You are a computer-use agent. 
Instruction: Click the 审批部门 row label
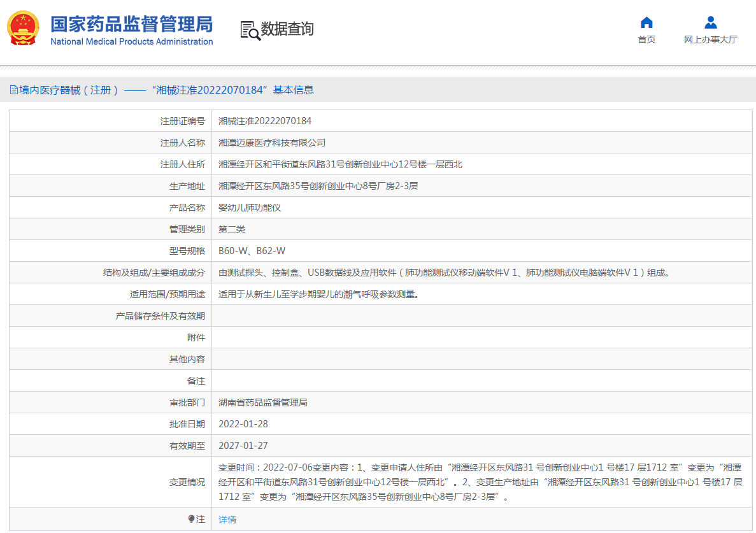[187, 402]
